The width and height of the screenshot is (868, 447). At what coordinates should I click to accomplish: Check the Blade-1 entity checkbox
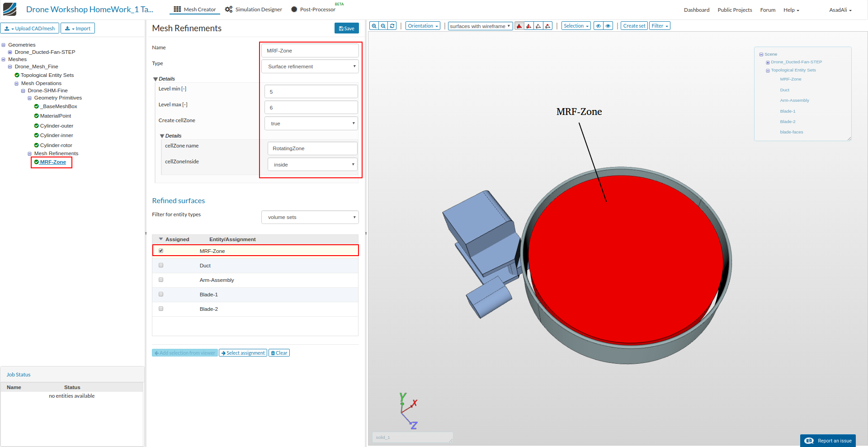(x=161, y=295)
